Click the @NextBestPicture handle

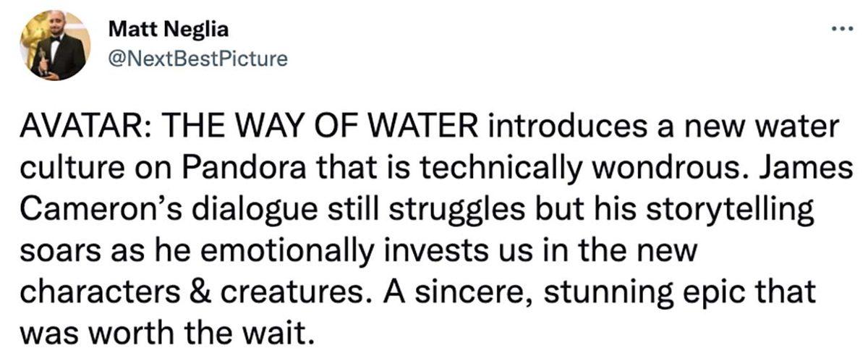197,58
